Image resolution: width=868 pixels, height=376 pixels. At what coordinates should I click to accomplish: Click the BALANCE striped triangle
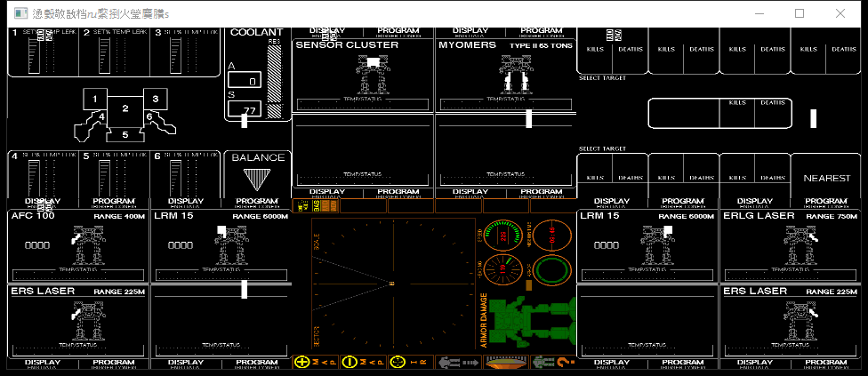tap(256, 180)
